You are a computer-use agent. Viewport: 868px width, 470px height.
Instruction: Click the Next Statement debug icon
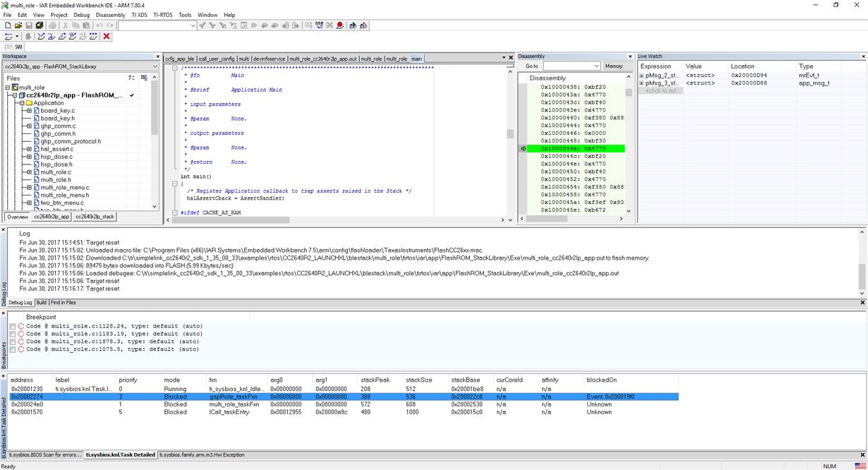pyautogui.click(x=73, y=36)
